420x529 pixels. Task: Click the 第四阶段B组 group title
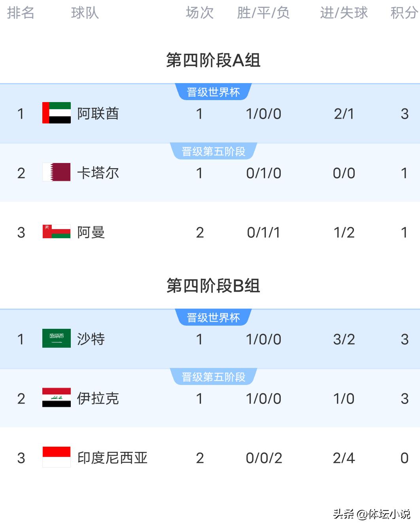(213, 286)
